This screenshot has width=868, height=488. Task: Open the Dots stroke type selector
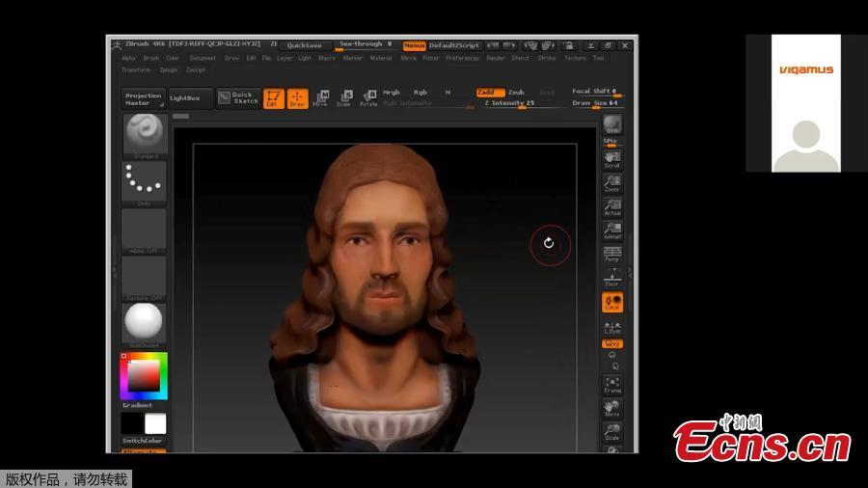(x=144, y=180)
